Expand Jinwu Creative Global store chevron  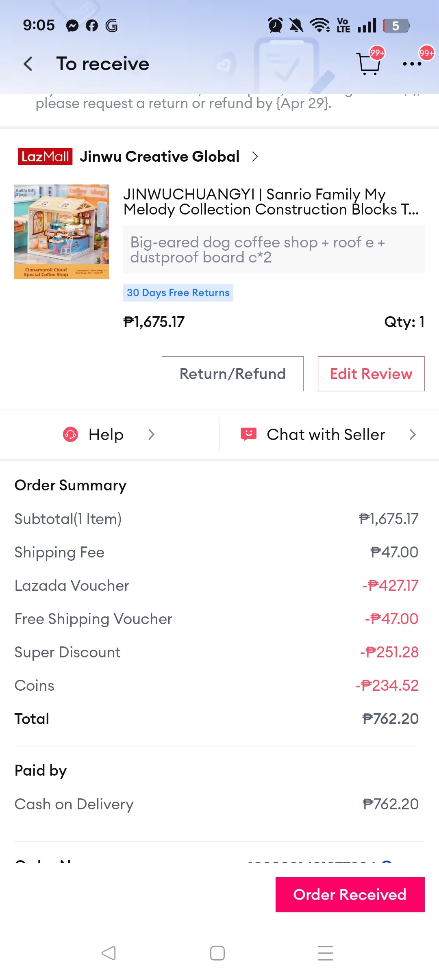[x=255, y=156]
